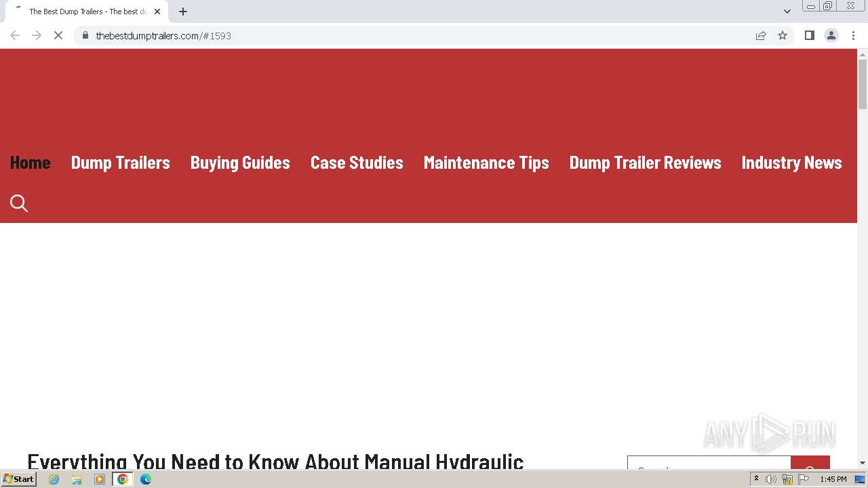868x488 pixels.
Task: View site security lock info
Action: [x=85, y=35]
